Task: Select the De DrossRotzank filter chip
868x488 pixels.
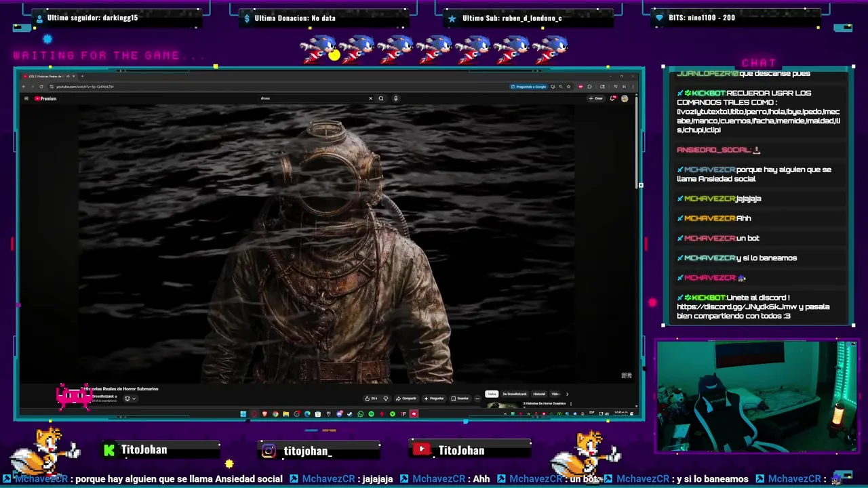Action: [x=515, y=394]
